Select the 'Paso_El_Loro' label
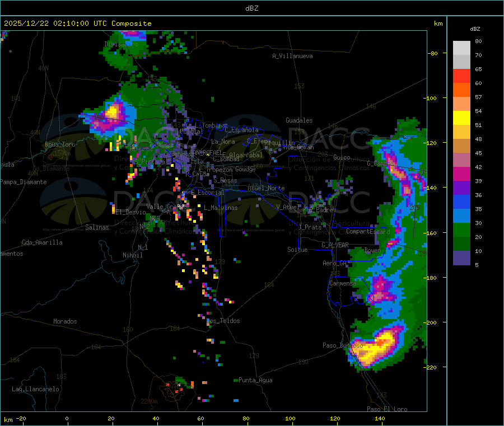 click(387, 409)
